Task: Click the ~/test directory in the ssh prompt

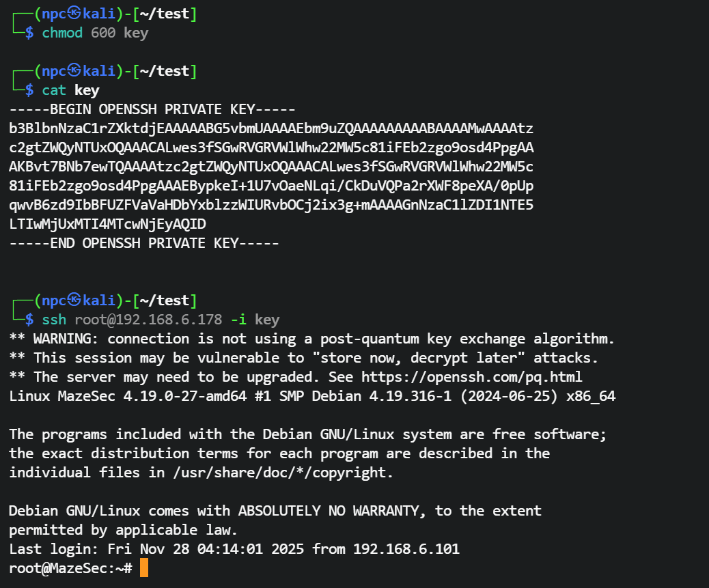Action: [165, 300]
